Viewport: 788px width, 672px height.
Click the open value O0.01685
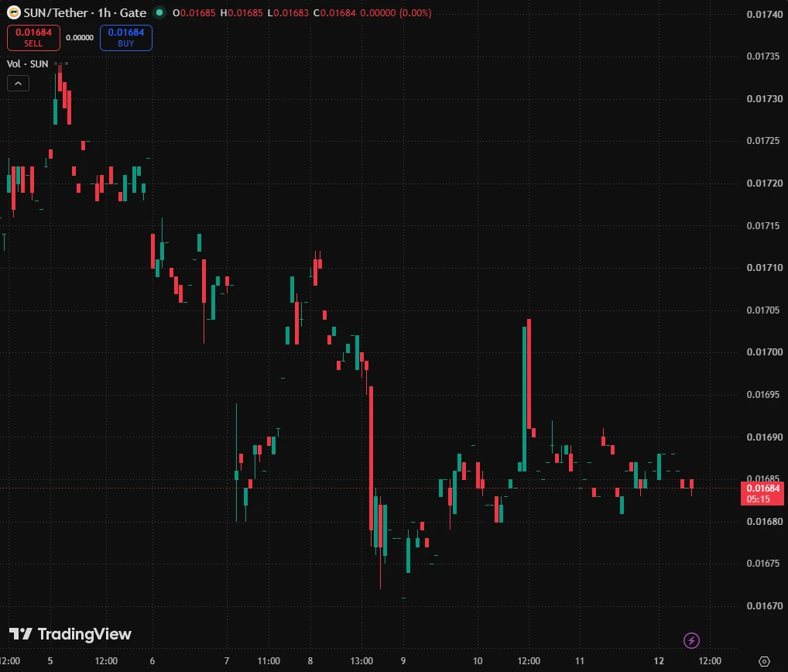[x=194, y=13]
